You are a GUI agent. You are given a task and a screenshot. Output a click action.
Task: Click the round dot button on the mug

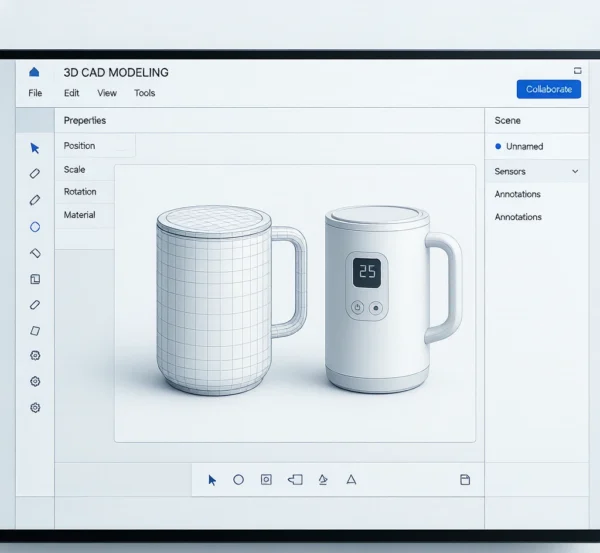pyautogui.click(x=376, y=308)
